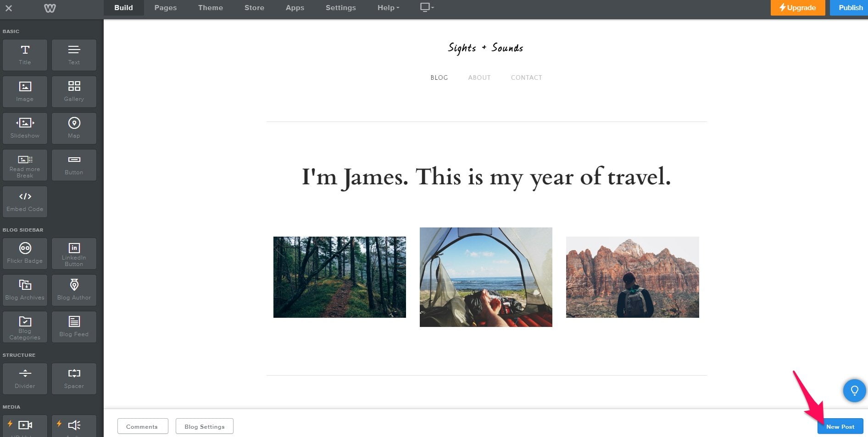
Task: Pick the Image element
Action: click(25, 92)
